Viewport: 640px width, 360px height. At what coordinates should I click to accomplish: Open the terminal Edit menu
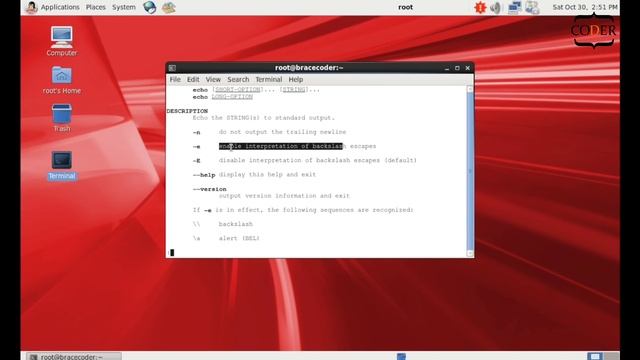click(x=193, y=80)
